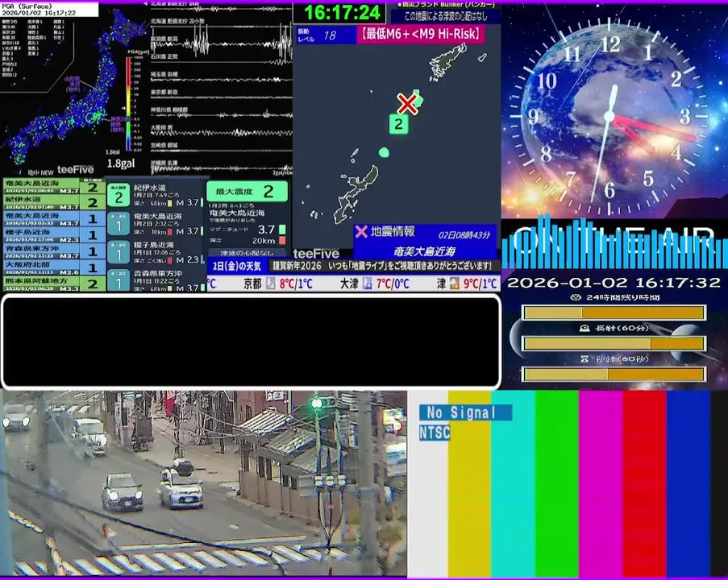The image size is (728, 580).
Task: Click the orange swatch next to 深さ 20km
Action: click(x=282, y=240)
